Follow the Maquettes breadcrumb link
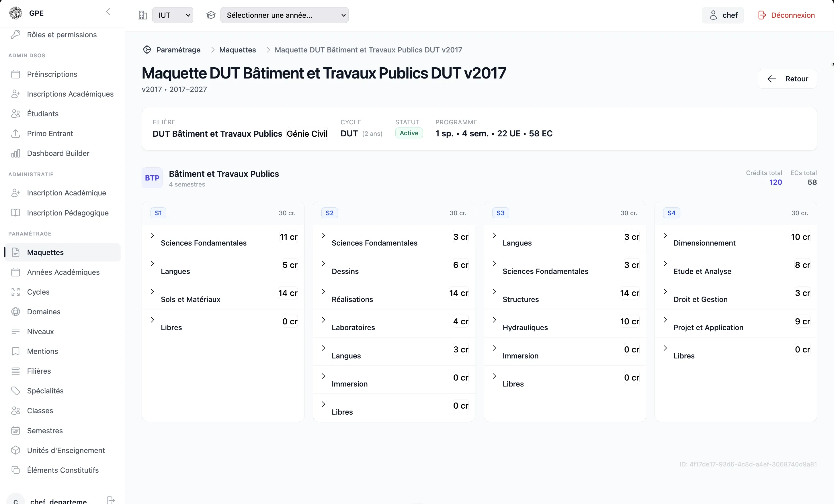 click(238, 50)
